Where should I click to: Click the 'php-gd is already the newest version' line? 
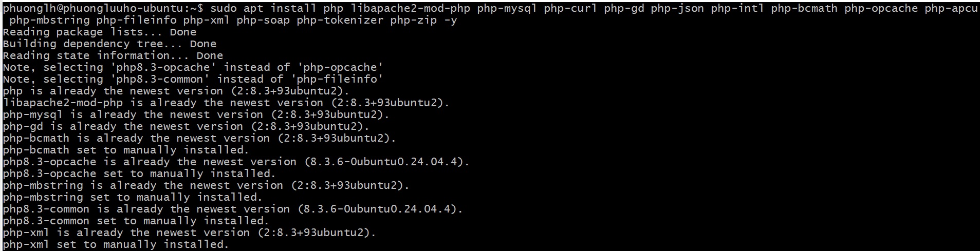pyautogui.click(x=186, y=126)
